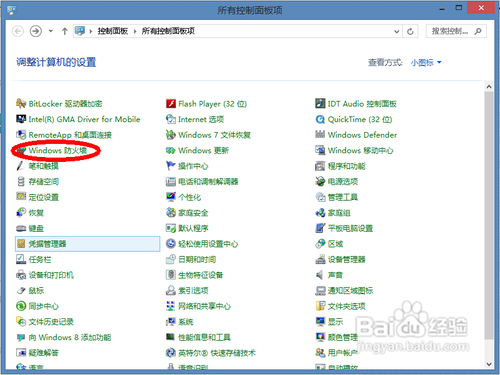Click the 生物特征设备 link

(x=201, y=275)
